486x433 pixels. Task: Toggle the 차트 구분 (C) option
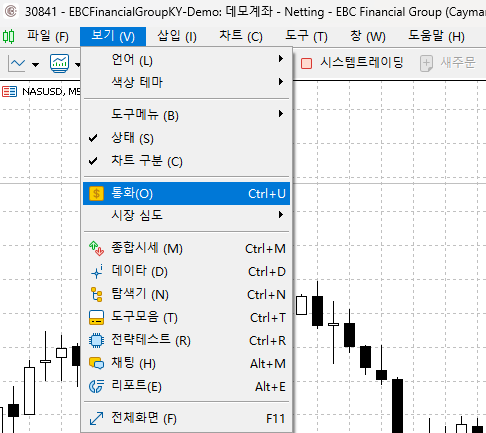pos(187,161)
